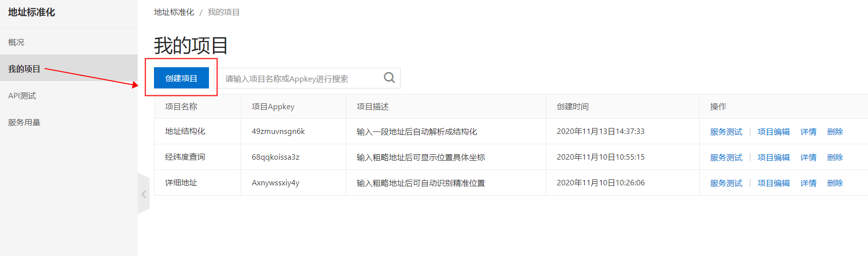Open 概况 in the sidebar

point(16,42)
